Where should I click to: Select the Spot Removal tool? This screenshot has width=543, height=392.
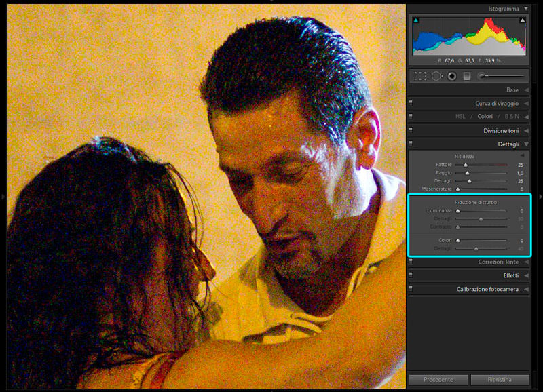click(x=436, y=77)
